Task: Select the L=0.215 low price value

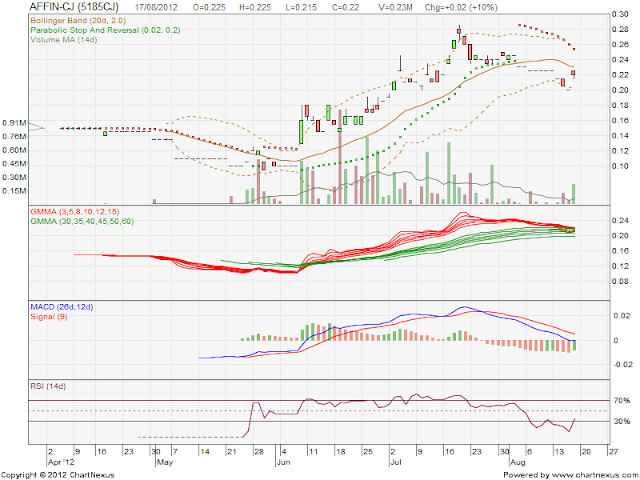Action: (301, 7)
